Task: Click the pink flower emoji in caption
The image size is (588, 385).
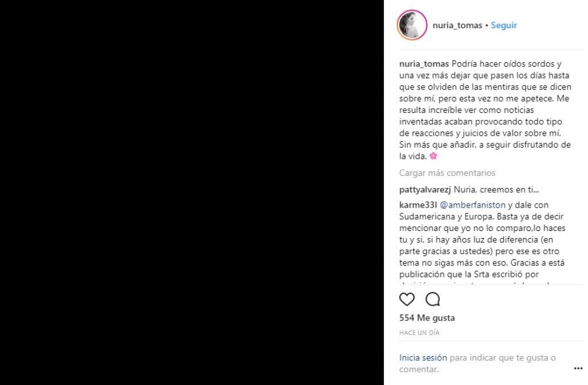Action: [x=433, y=156]
